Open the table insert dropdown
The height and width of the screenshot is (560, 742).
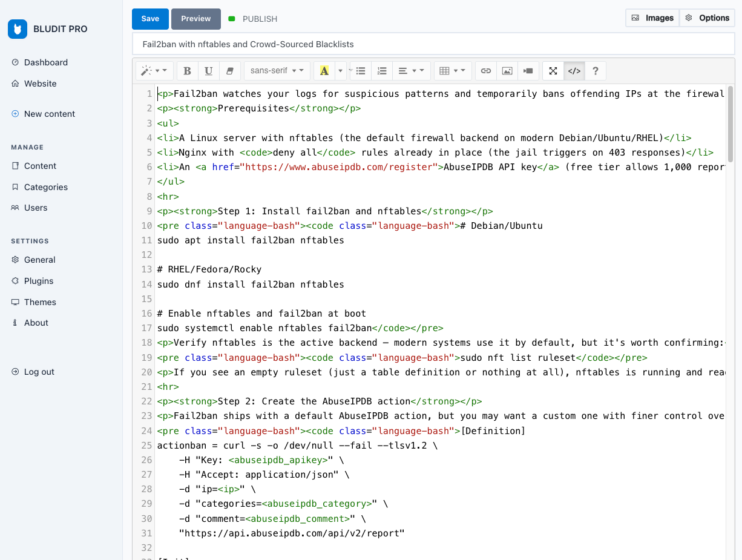[x=453, y=71]
